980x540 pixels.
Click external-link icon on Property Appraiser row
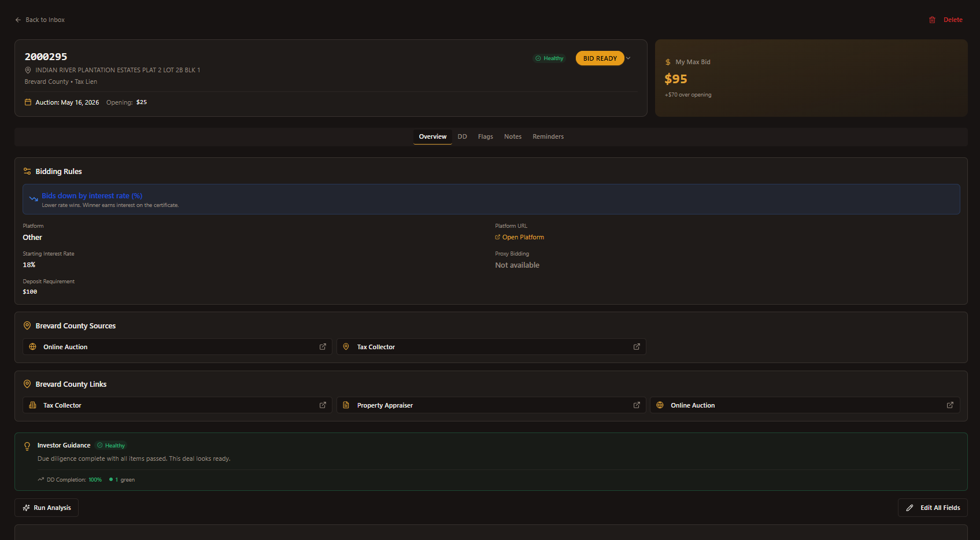click(637, 405)
